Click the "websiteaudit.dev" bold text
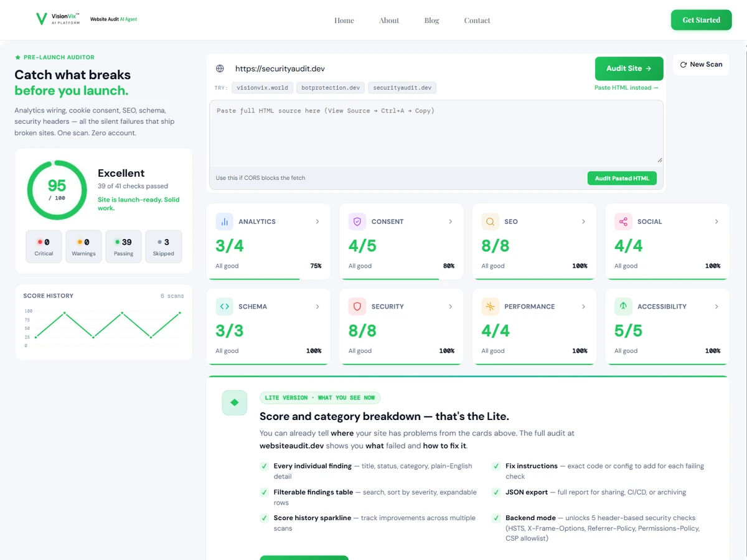Viewport: 747px width, 560px height. click(x=291, y=446)
